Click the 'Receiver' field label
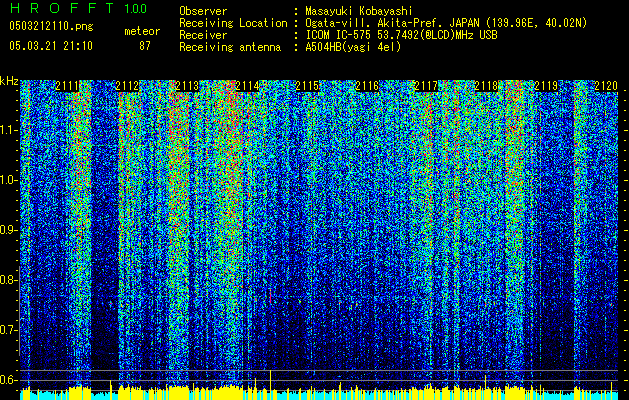The image size is (629, 400). pos(203,35)
